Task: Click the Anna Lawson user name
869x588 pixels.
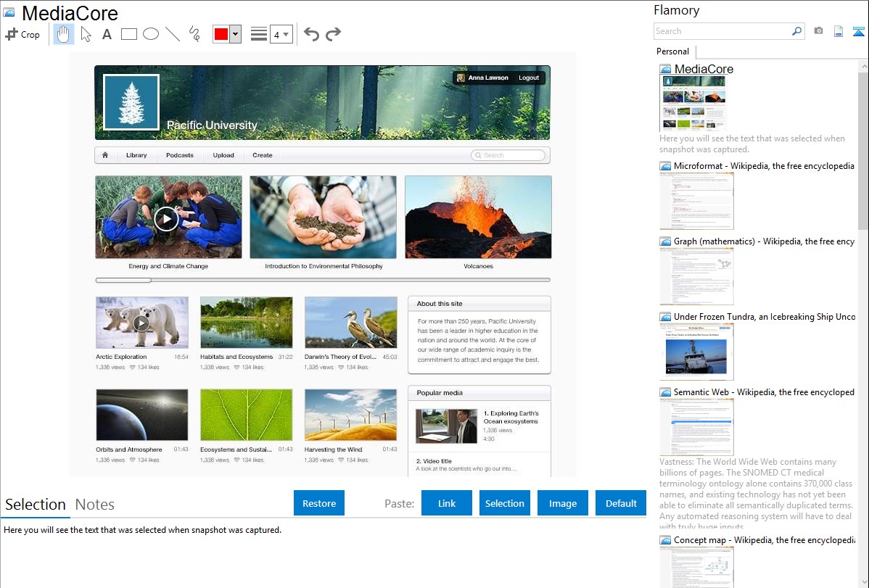Action: pos(487,78)
